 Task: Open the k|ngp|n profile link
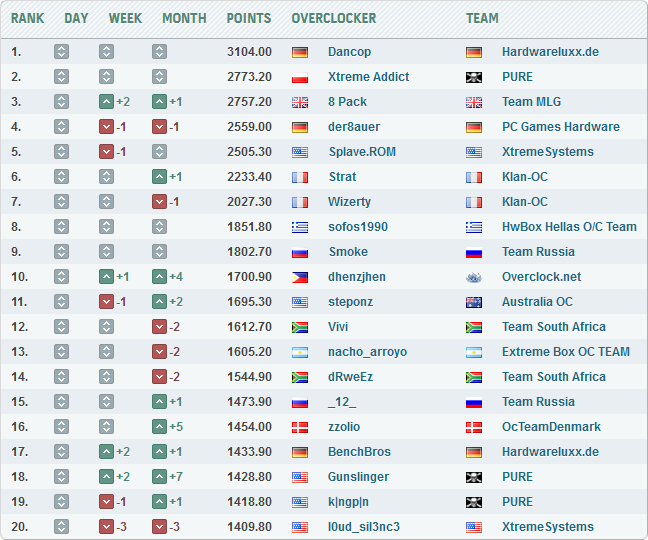348,502
